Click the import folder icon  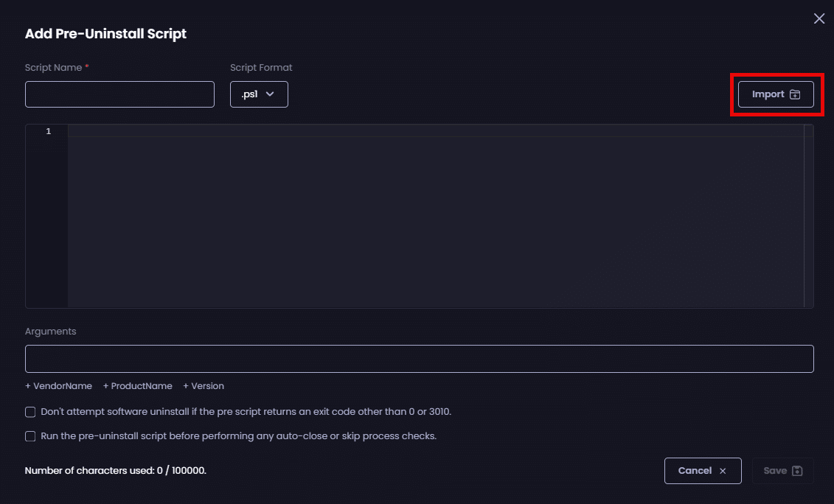pyautogui.click(x=794, y=94)
